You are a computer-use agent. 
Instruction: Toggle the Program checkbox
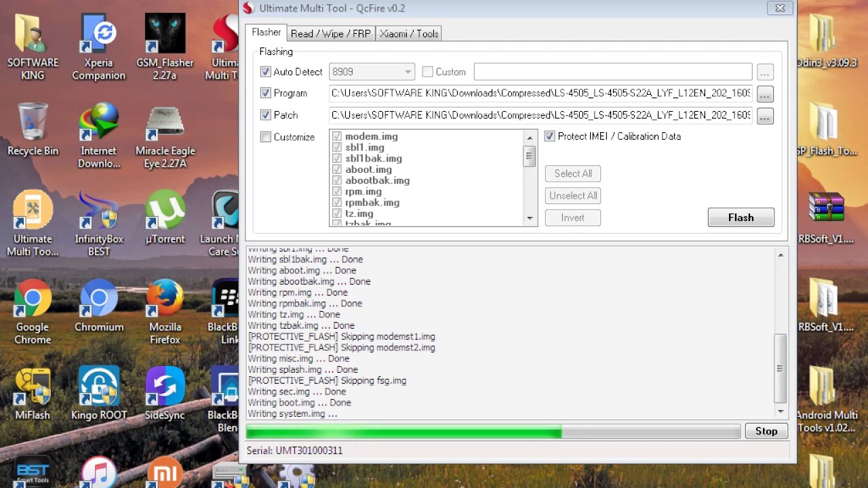(265, 94)
